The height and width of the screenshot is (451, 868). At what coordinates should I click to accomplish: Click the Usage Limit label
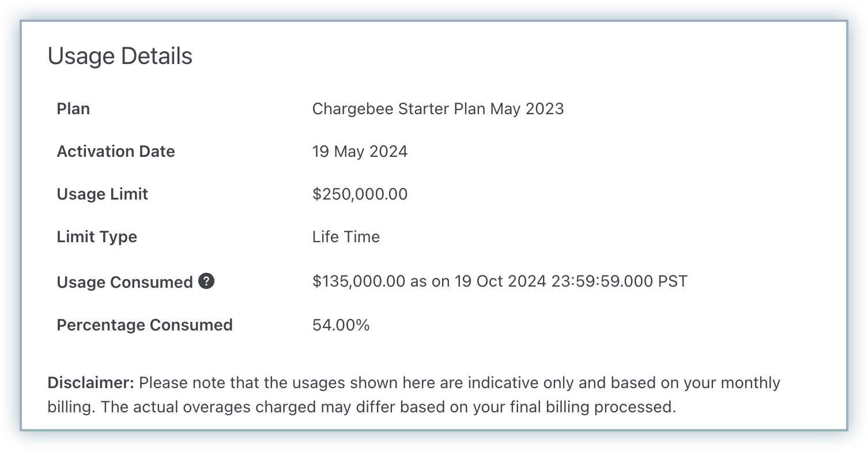pyautogui.click(x=102, y=194)
